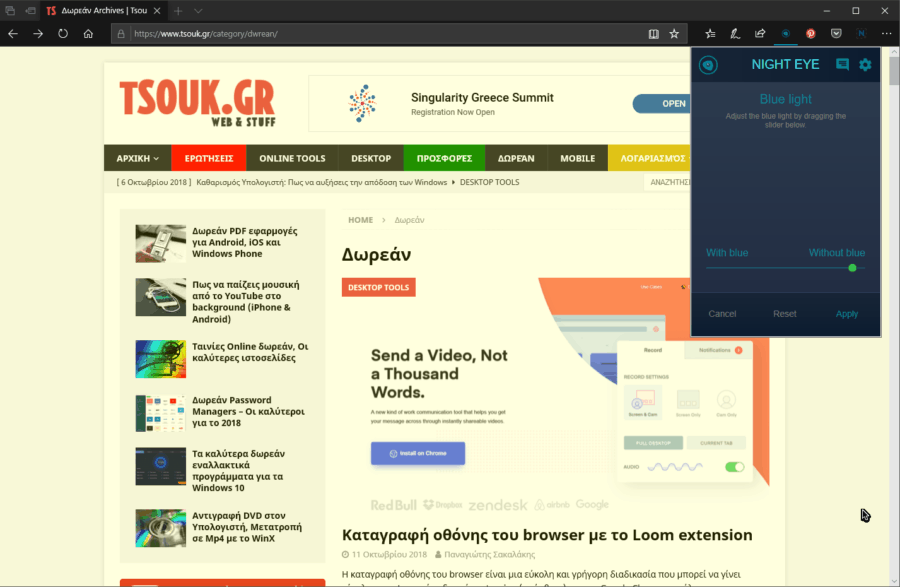900x587 pixels.
Task: Open Night Eye settings gear
Action: (x=865, y=65)
